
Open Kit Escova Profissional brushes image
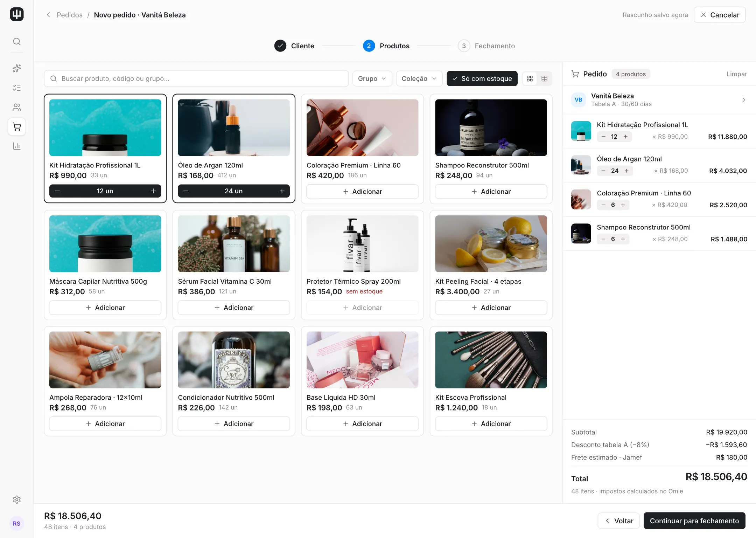tap(491, 360)
